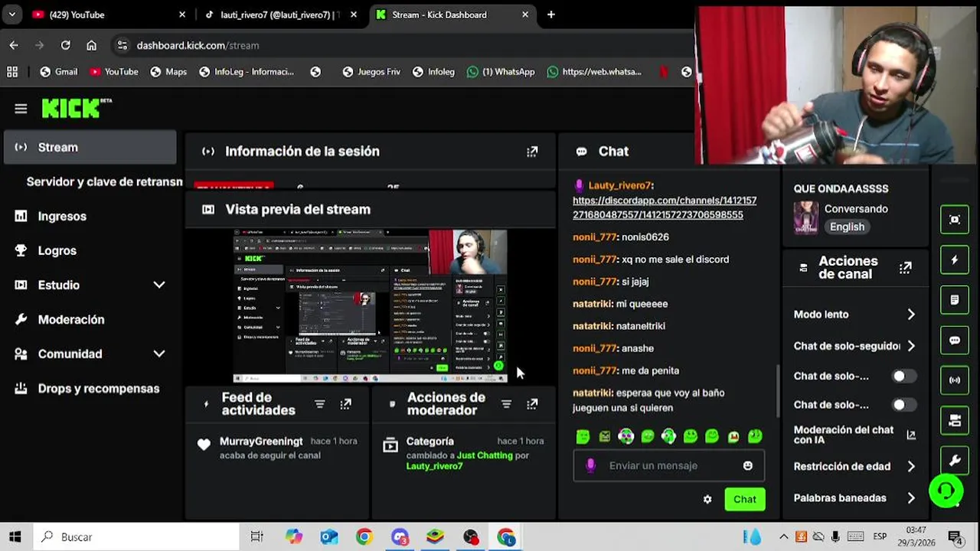This screenshot has height=551, width=980.
Task: Select Stream in the sidebar
Action: click(x=90, y=147)
